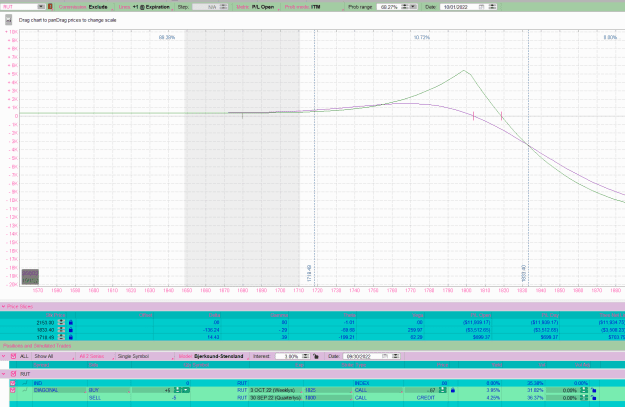The width and height of the screenshot is (625, 407).
Task: Click the price lock icon in the DIAGONAL row
Action: (x=452, y=390)
